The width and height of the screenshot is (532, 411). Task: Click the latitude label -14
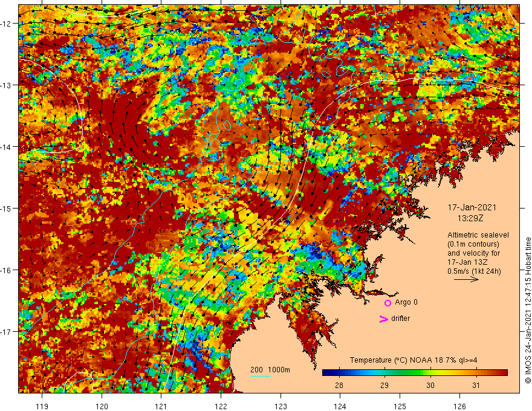coord(7,147)
